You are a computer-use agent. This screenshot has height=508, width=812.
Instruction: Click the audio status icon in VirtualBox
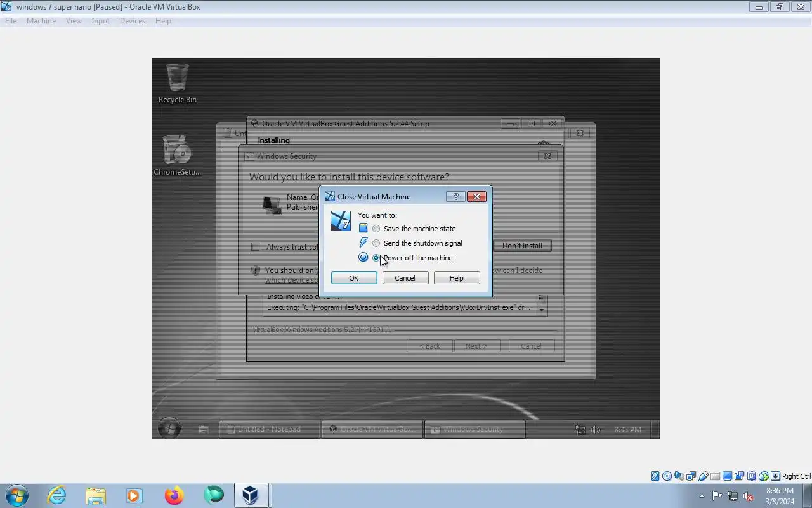tap(679, 476)
